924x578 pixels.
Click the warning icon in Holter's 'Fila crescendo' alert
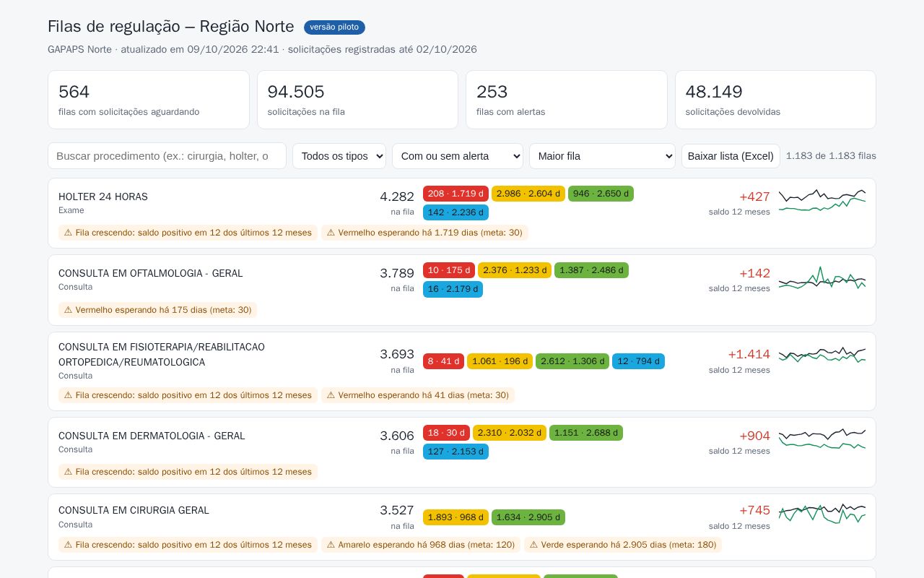[x=68, y=233]
